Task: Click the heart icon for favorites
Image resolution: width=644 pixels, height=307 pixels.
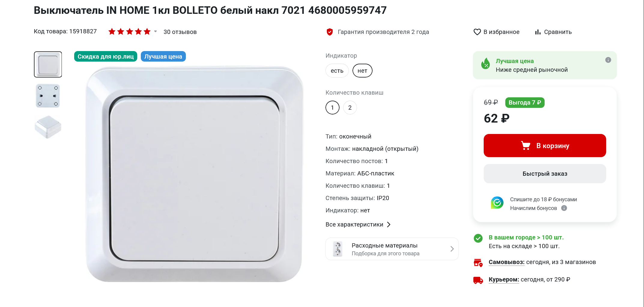Action: coord(477,32)
